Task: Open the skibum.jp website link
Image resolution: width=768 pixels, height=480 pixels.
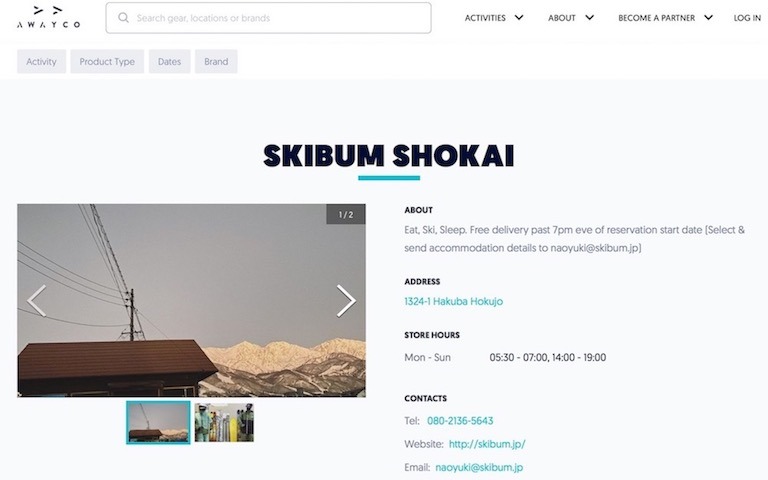Action: click(487, 444)
